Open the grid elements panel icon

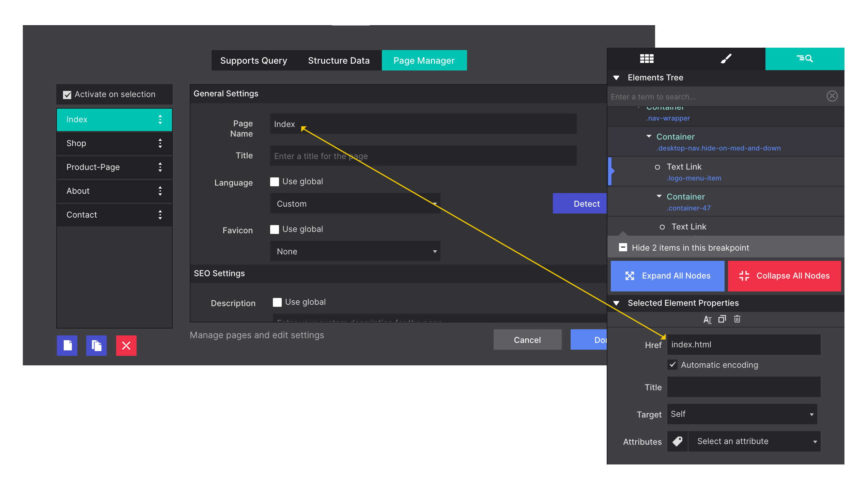646,59
